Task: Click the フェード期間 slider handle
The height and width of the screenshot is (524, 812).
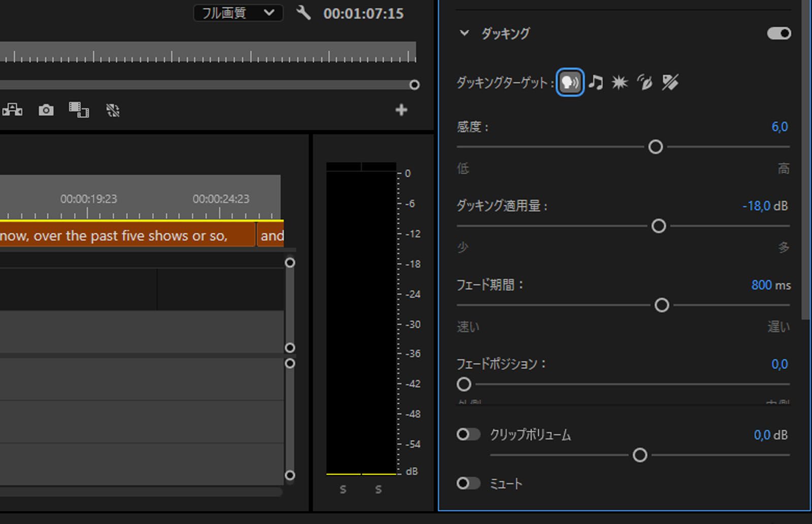Action: point(662,305)
